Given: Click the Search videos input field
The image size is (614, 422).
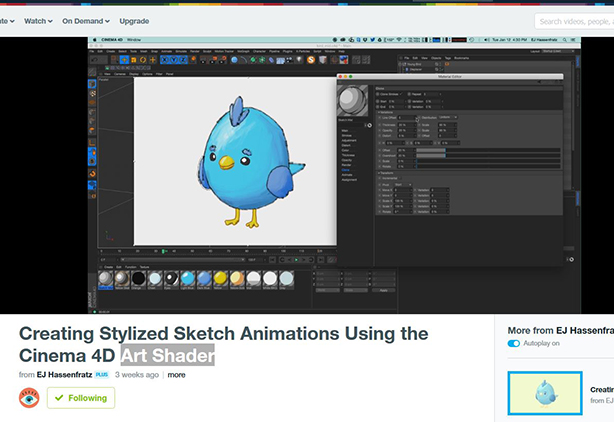Looking at the screenshot, I should pos(574,22).
